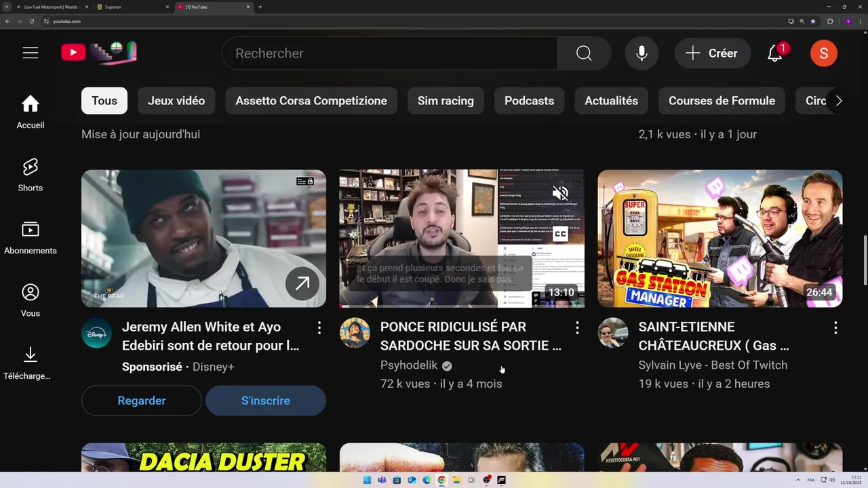Open Abonnements in the sidebar
Image resolution: width=868 pixels, height=488 pixels.
point(31,237)
